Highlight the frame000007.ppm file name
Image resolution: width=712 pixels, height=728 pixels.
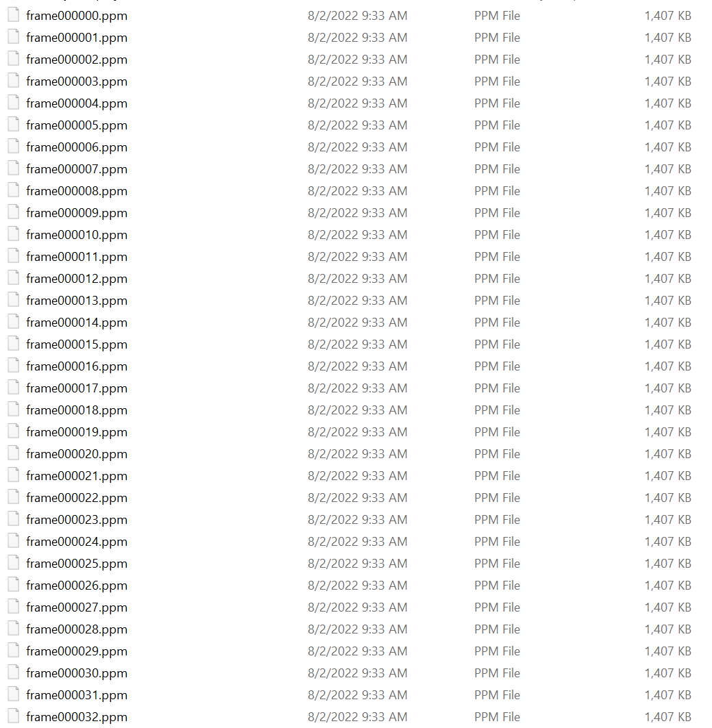[77, 169]
